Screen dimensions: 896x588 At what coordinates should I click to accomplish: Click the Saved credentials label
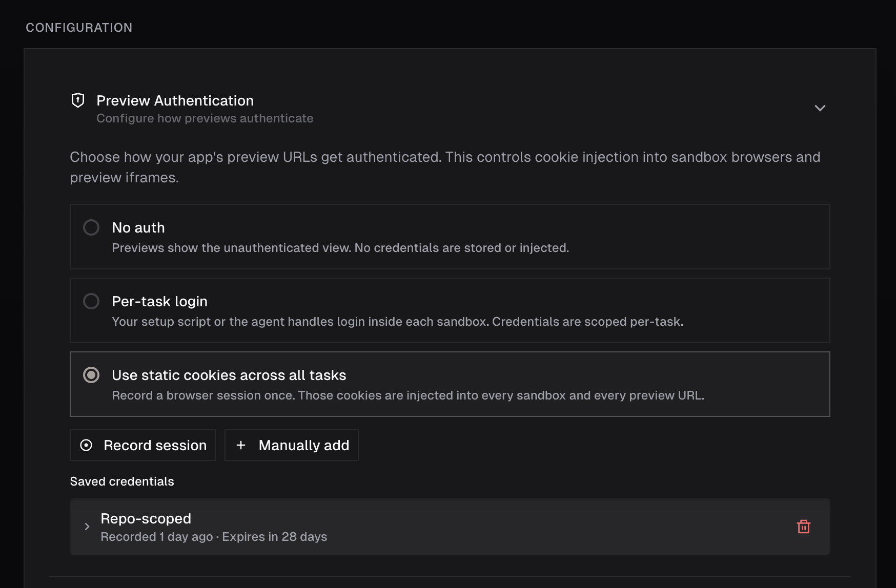pos(122,481)
